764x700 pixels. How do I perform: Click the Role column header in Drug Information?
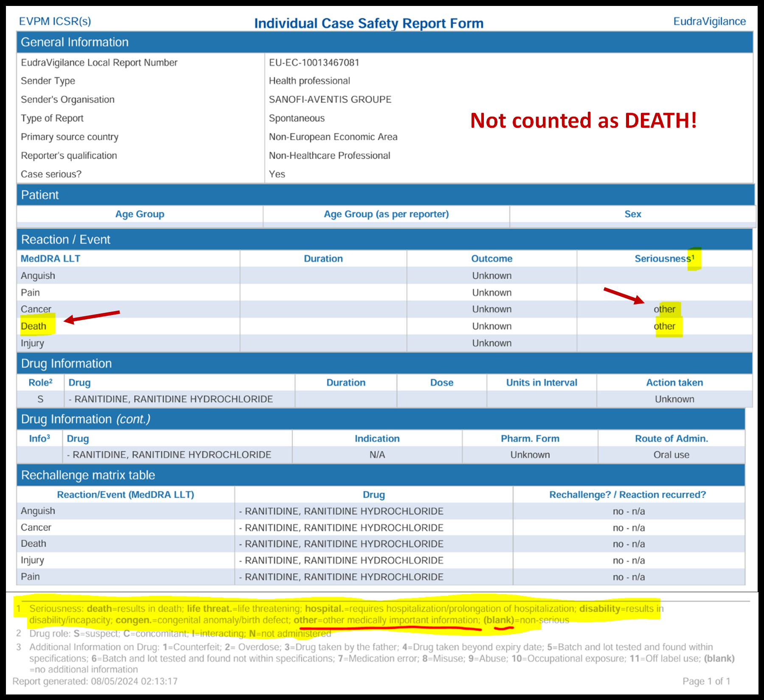pos(40,382)
